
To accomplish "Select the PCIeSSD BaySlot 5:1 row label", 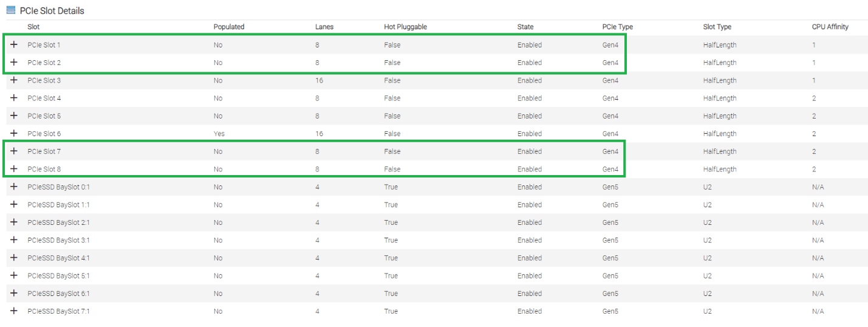I will coord(59,276).
